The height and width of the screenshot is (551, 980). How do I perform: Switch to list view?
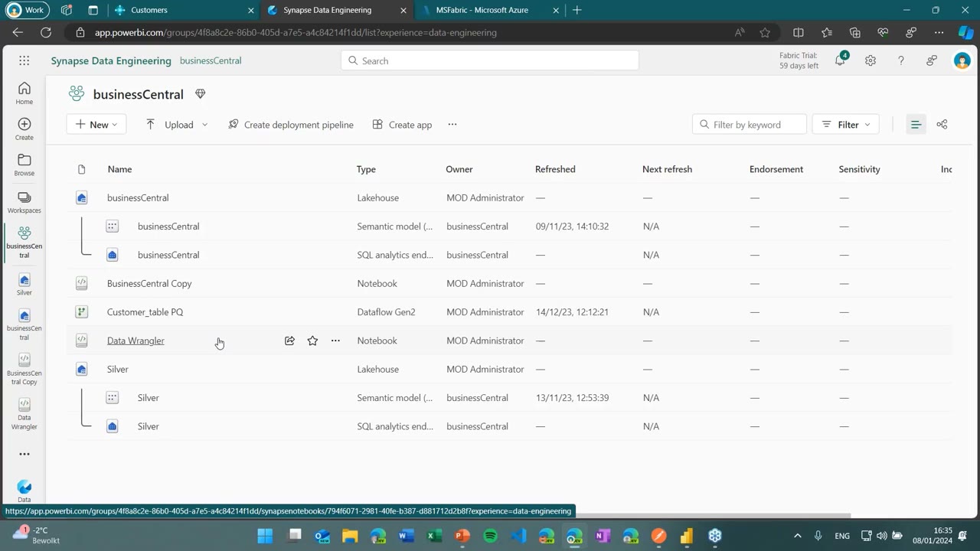click(x=916, y=124)
